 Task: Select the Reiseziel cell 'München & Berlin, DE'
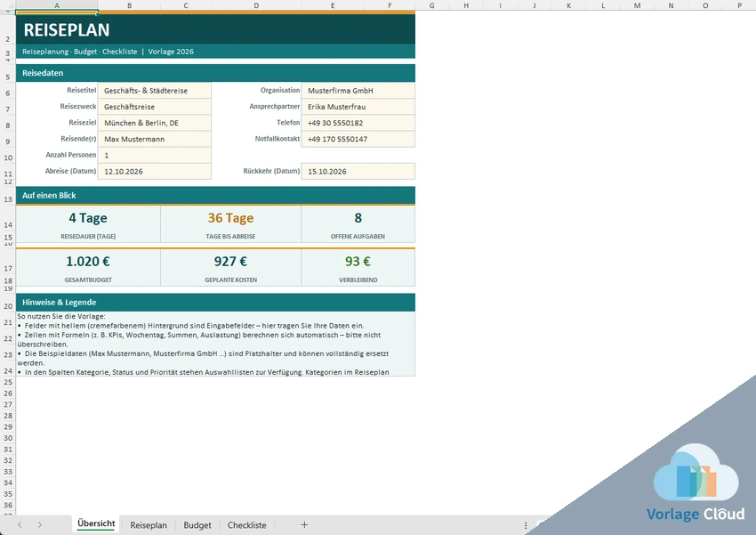coord(154,123)
